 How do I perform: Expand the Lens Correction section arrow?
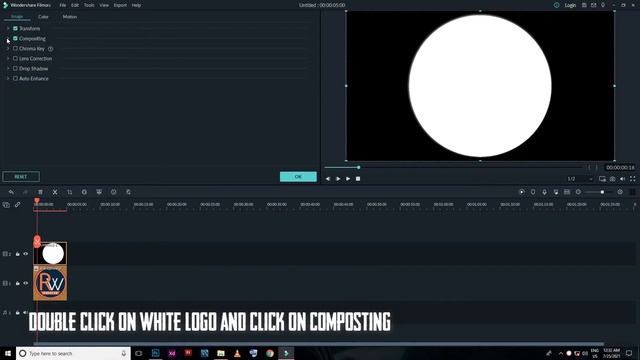tap(8, 58)
